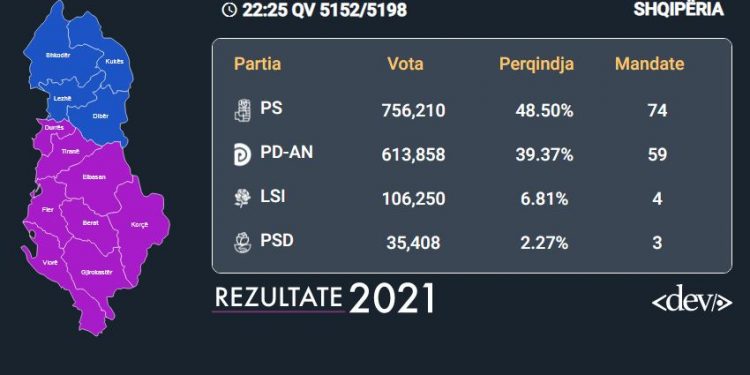
Task: Click the PSD party logo icon
Action: click(x=243, y=242)
